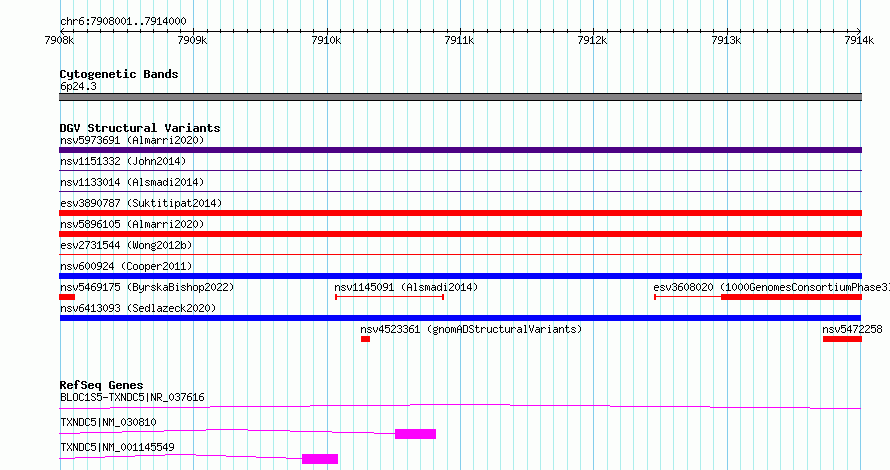
Task: Select the red bar under nsv5896105
Action: (460, 234)
